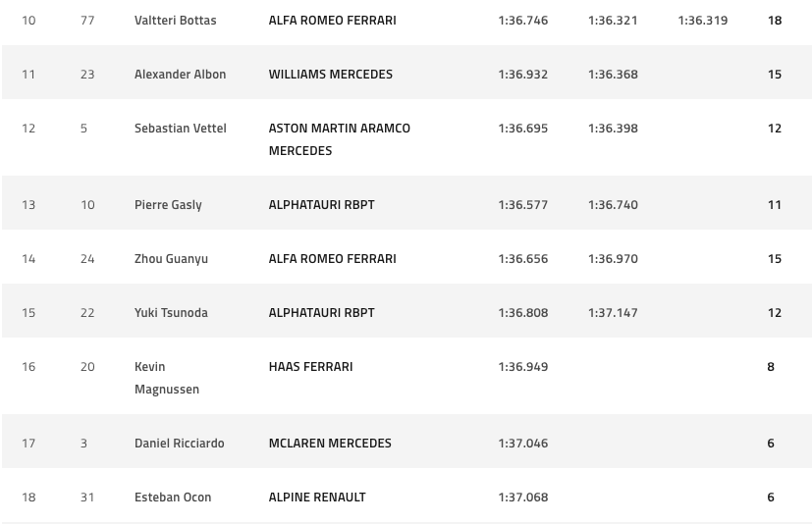Click Bottas's Q3 time 1:36.319

(703, 21)
